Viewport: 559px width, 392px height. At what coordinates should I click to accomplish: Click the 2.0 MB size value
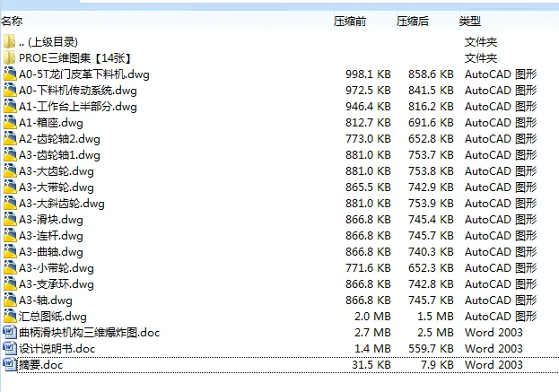point(373,317)
